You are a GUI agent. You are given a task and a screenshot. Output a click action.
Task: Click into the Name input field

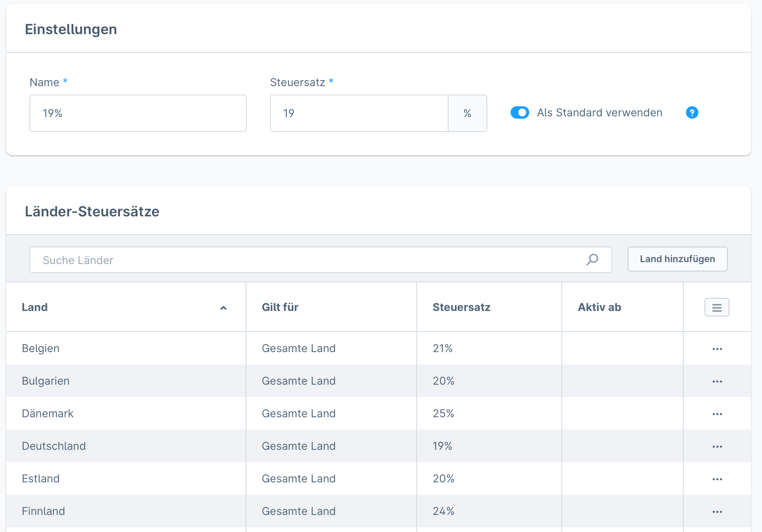click(138, 113)
